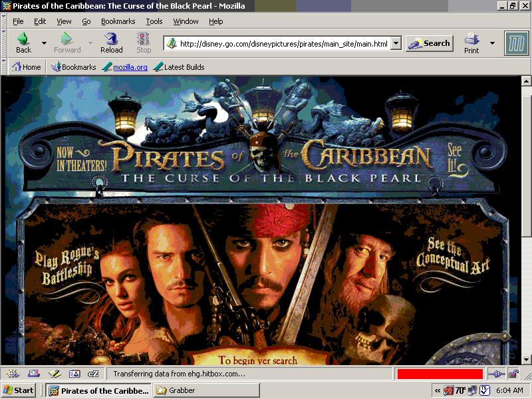Switch to the Pirates of the Caribbean taskbar button

(x=98, y=390)
